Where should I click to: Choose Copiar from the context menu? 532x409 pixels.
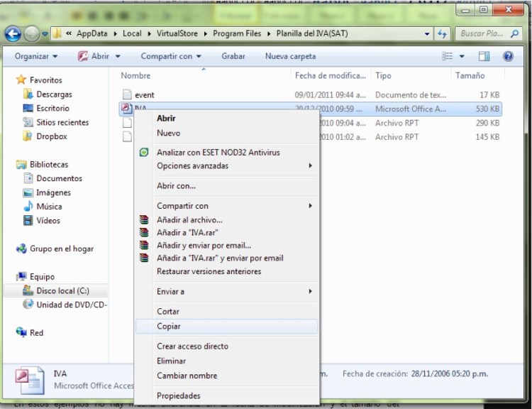(x=169, y=327)
